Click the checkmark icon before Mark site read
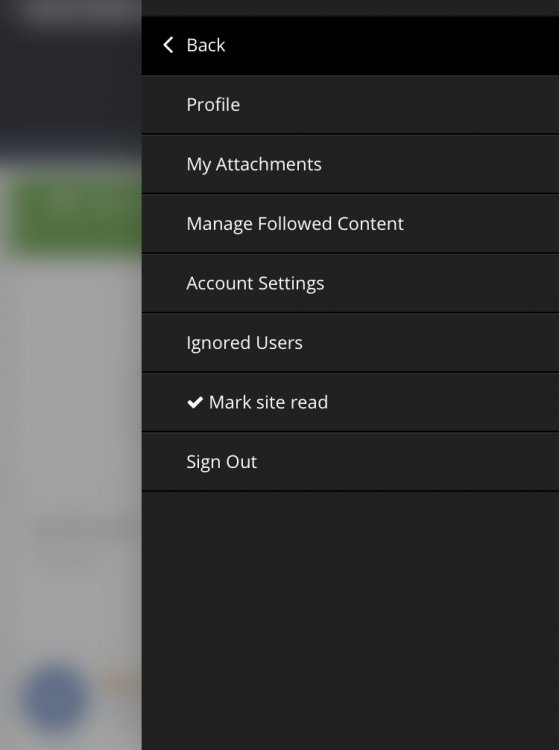This screenshot has height=750, width=559. coord(195,402)
